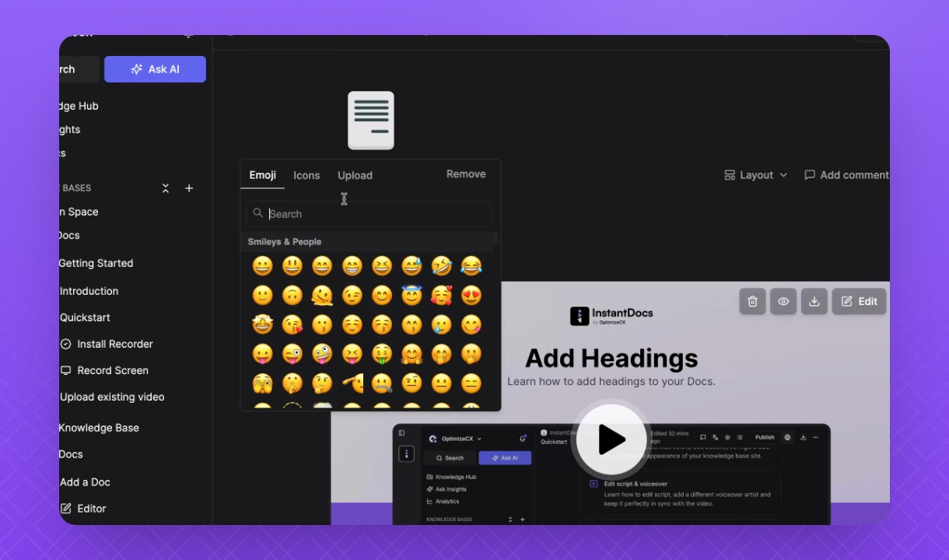949x560 pixels.
Task: Choose the upside-down face emoji
Action: coord(292,296)
